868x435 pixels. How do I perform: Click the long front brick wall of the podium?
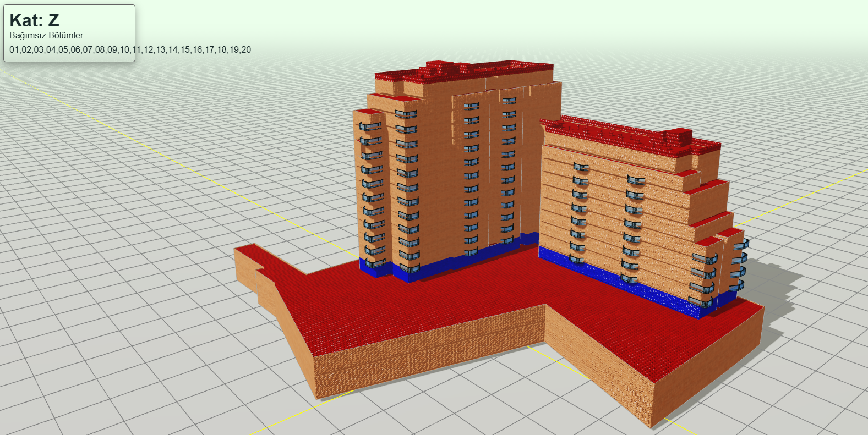click(429, 352)
